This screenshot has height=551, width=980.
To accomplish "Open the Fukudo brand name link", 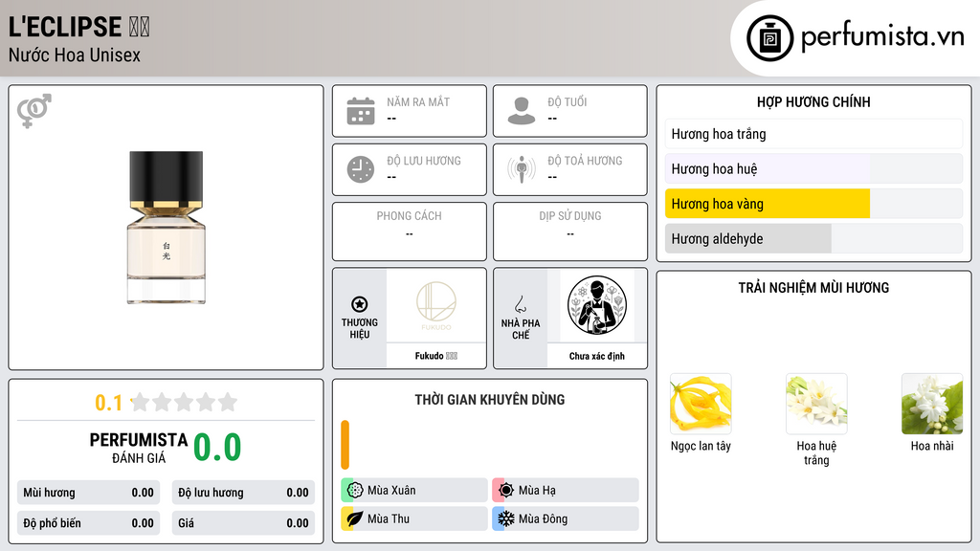I will coord(436,356).
